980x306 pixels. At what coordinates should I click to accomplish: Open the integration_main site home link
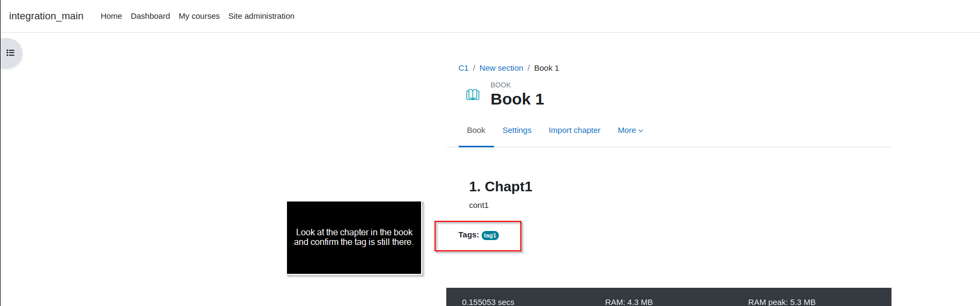pos(46,16)
